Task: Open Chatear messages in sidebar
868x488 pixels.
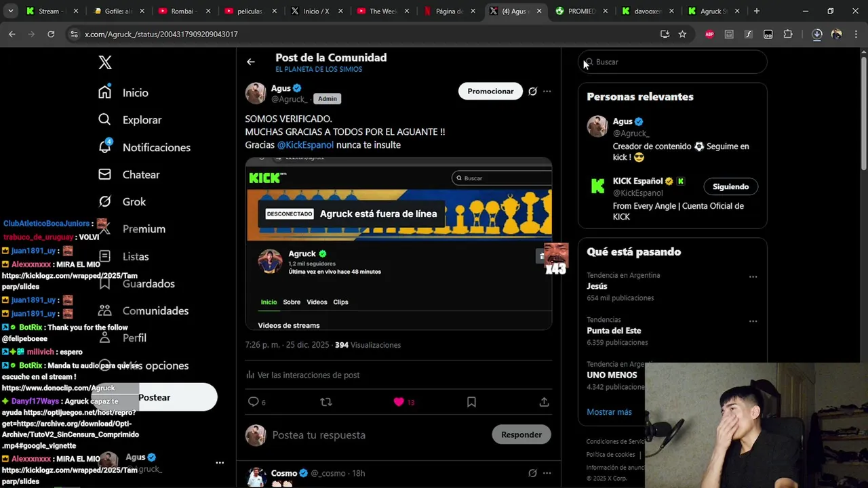Action: 129,174
